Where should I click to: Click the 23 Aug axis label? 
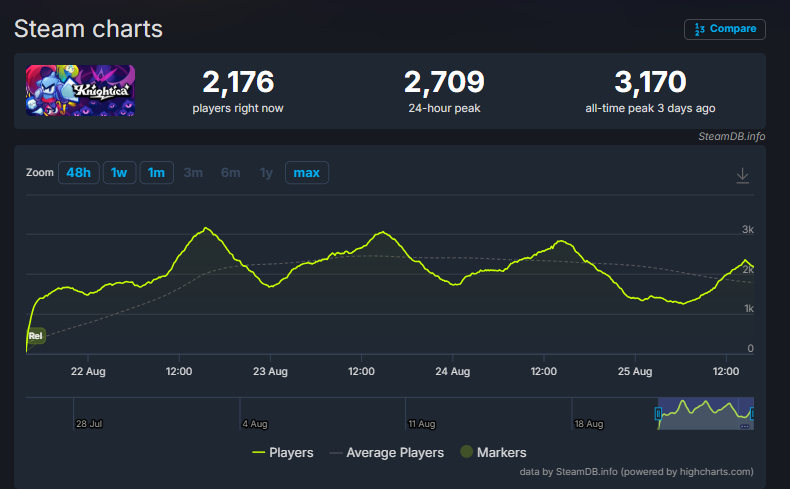(270, 372)
